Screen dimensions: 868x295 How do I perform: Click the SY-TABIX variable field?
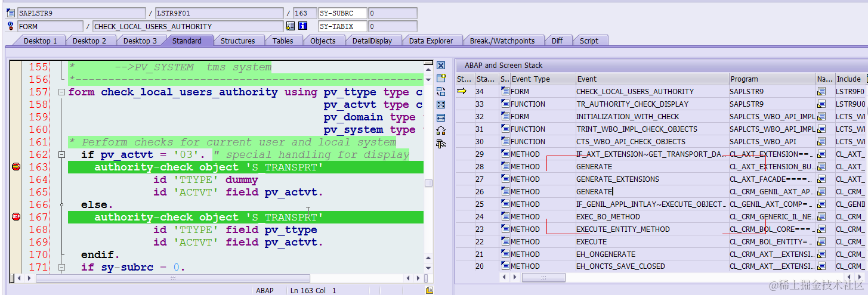click(342, 26)
